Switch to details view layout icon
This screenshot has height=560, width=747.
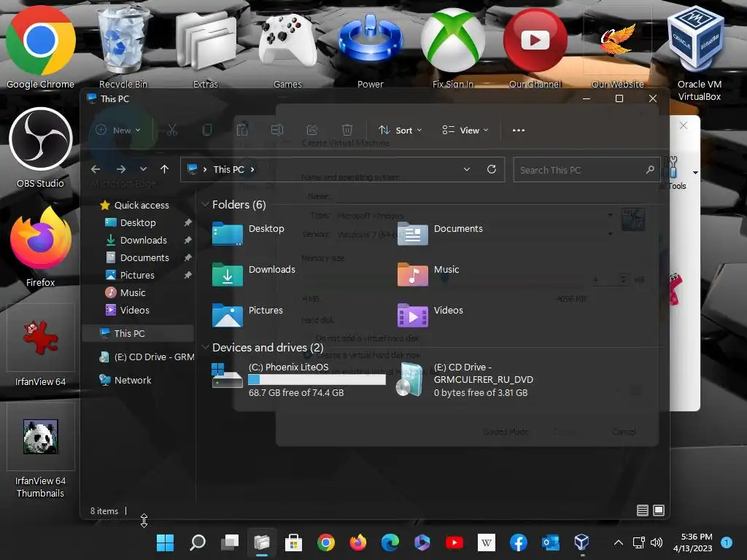[x=642, y=510]
